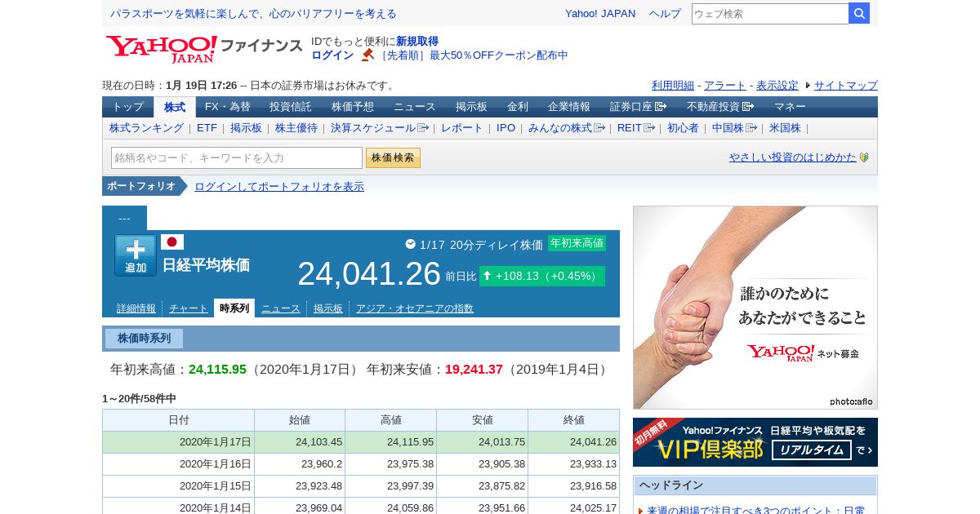Click the handshake ネット募金 ad image

click(x=755, y=308)
